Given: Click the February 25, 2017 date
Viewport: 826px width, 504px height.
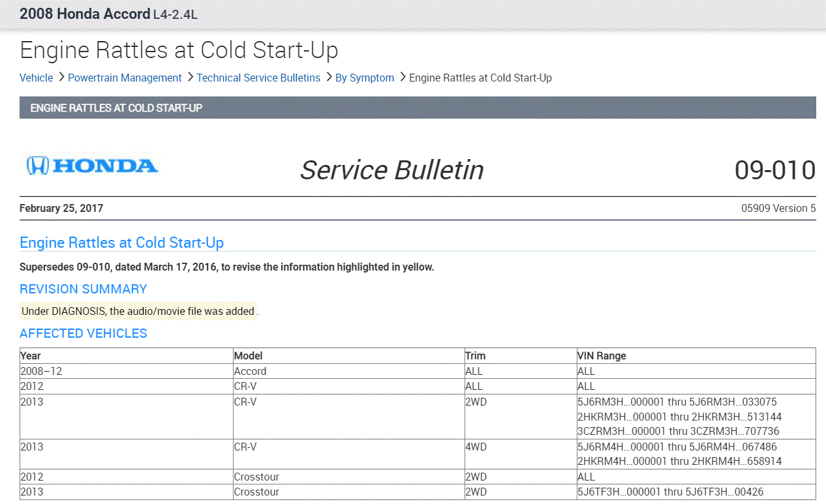Looking at the screenshot, I should 61,209.
